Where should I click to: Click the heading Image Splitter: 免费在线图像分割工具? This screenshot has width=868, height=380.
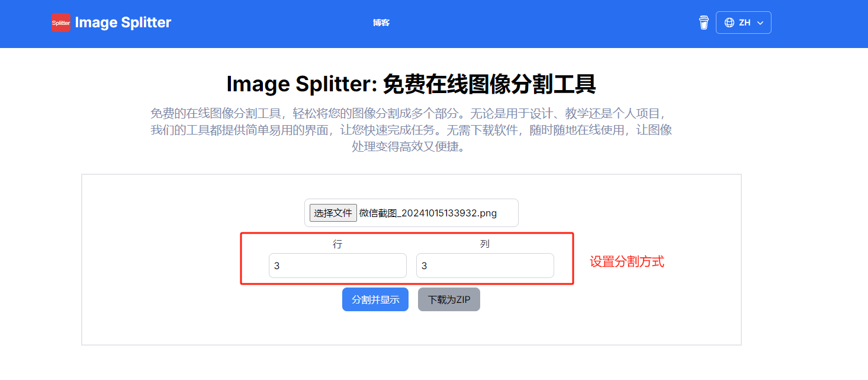(x=411, y=84)
